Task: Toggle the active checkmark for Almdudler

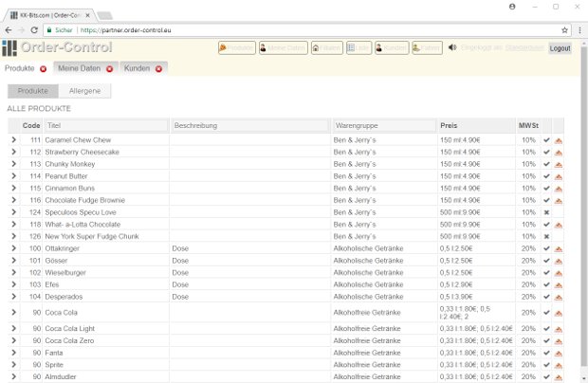Action: [546, 376]
